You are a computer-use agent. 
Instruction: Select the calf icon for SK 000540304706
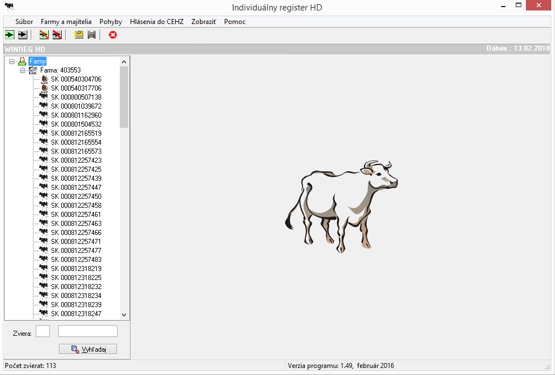[44, 79]
